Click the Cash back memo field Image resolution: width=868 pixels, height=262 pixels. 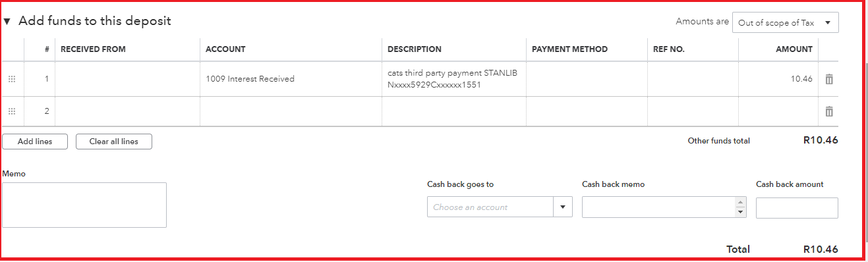coord(659,207)
